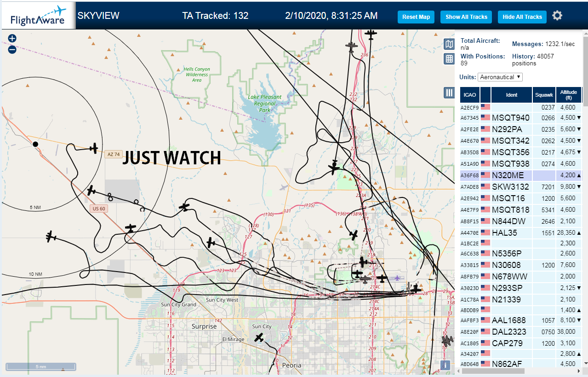The height and width of the screenshot is (377, 588).
Task: Select the MSQT818 aircraft row
Action: coord(521,209)
